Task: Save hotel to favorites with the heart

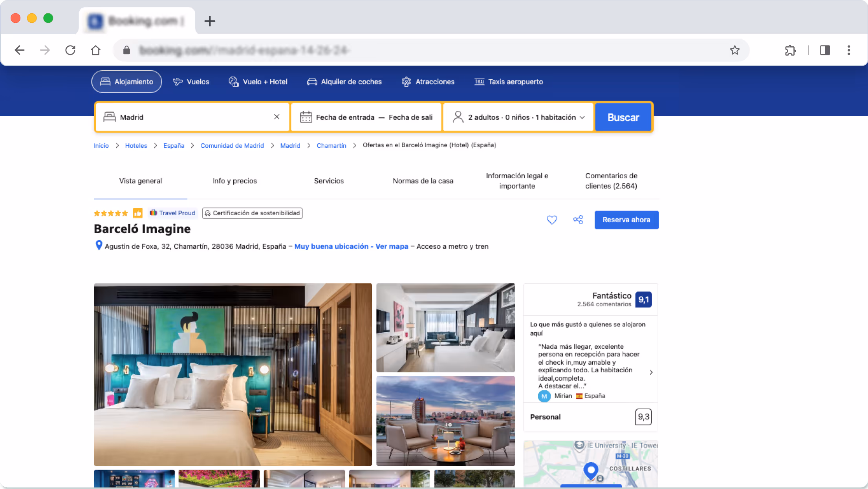Action: coord(552,220)
